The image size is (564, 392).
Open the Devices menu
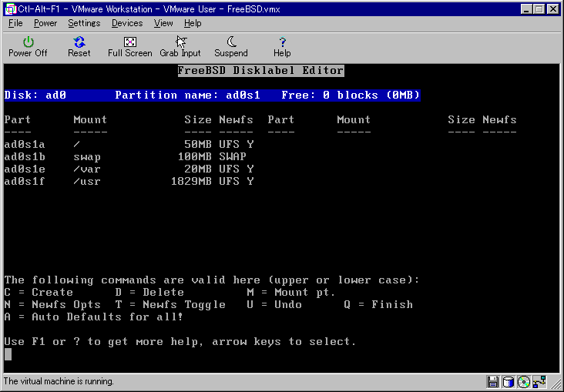127,23
